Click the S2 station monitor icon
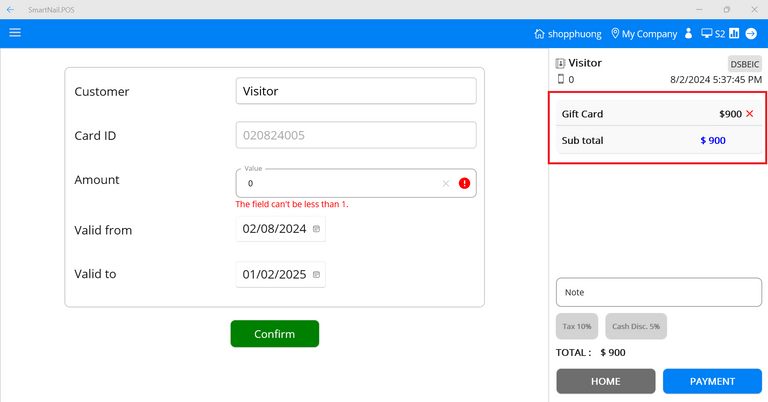This screenshot has height=402, width=768. pos(706,33)
